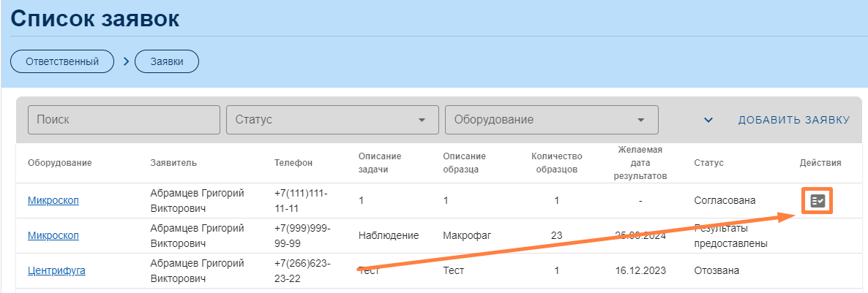Viewport: 868px width, 293px height.
Task: Sort by Количество образцов column header
Action: pos(556,162)
